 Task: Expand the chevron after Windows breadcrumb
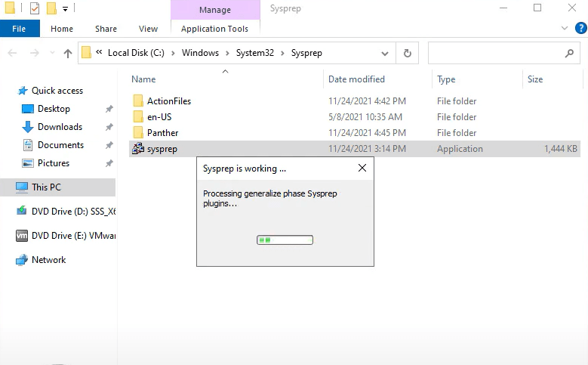tap(227, 53)
